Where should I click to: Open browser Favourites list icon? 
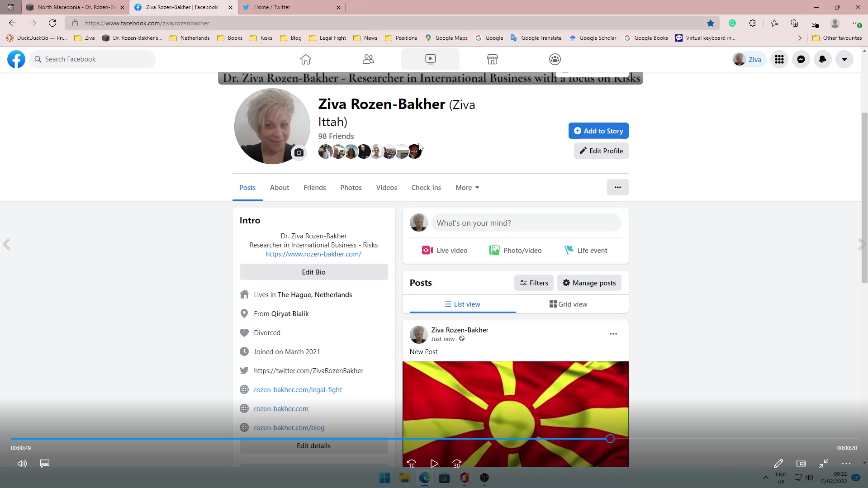(x=774, y=23)
